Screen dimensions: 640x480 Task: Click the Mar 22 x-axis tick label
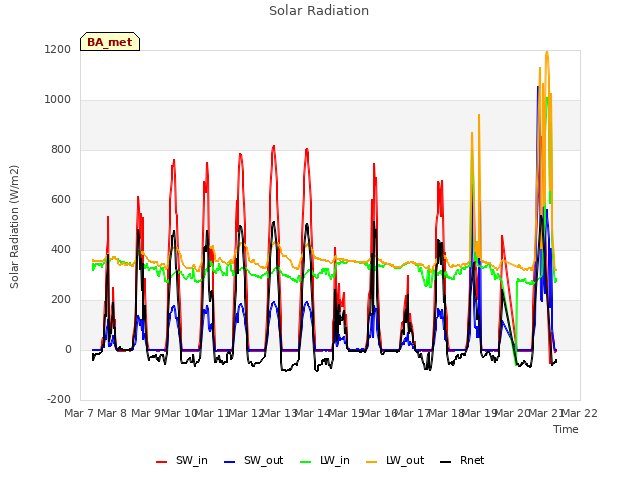tap(580, 413)
